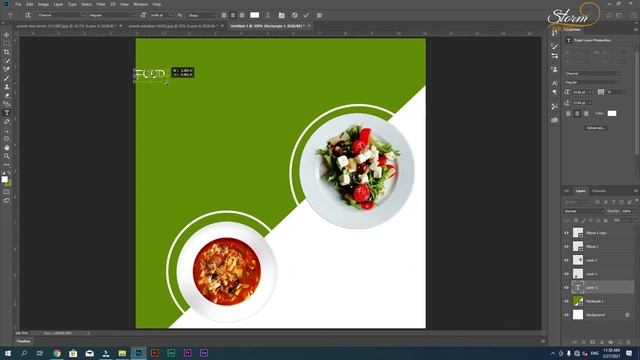Open font family dropdown in Properties panel
This screenshot has height=360, width=640.
coord(593,73)
